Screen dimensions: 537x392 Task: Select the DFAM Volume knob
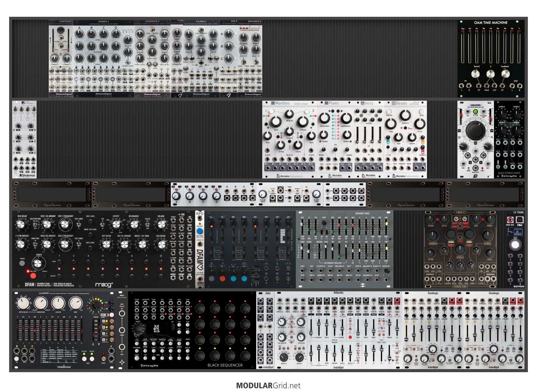[x=161, y=225]
